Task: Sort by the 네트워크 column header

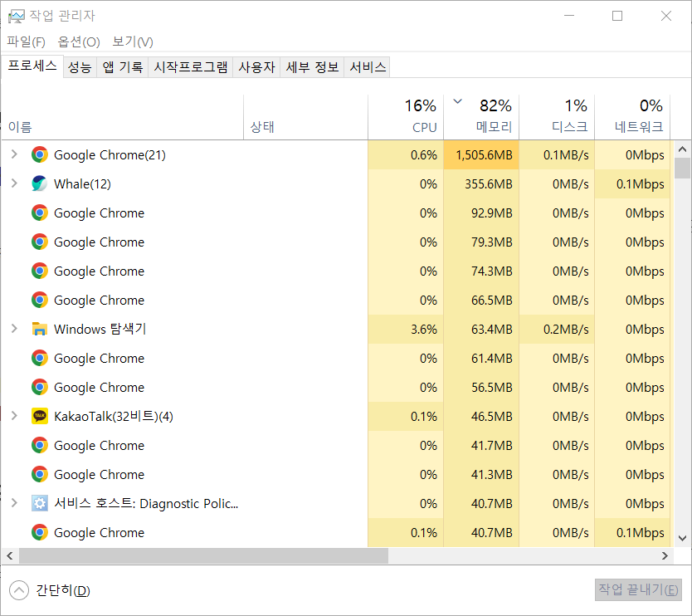Action: pos(632,117)
